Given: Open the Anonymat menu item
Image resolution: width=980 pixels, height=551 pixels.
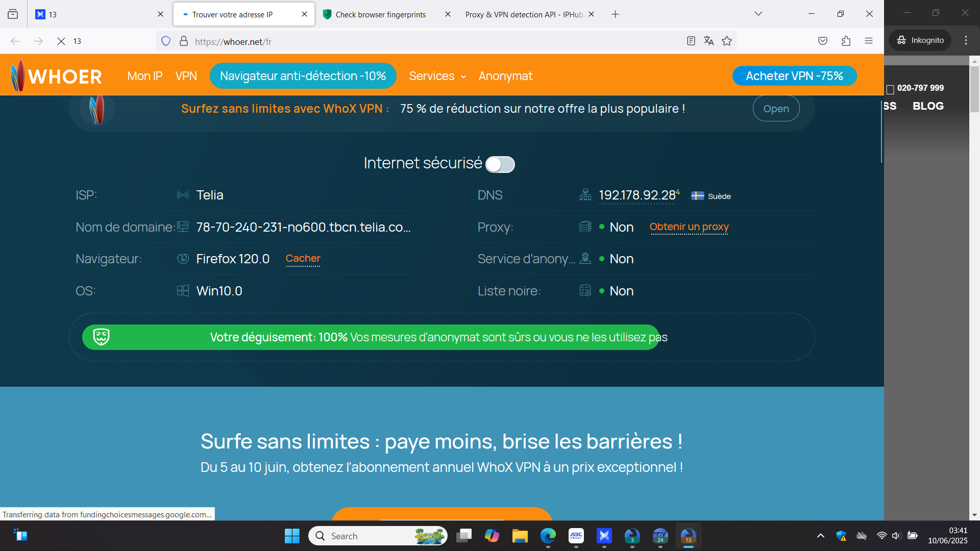Looking at the screenshot, I should click(x=505, y=76).
